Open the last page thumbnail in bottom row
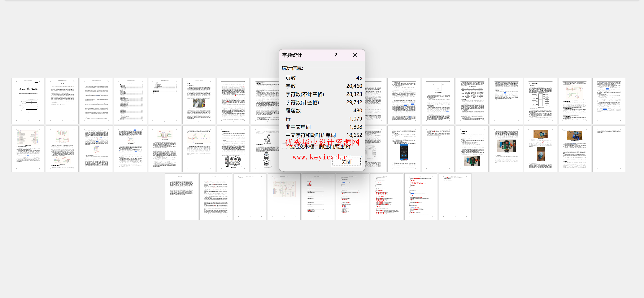 pyautogui.click(x=455, y=197)
